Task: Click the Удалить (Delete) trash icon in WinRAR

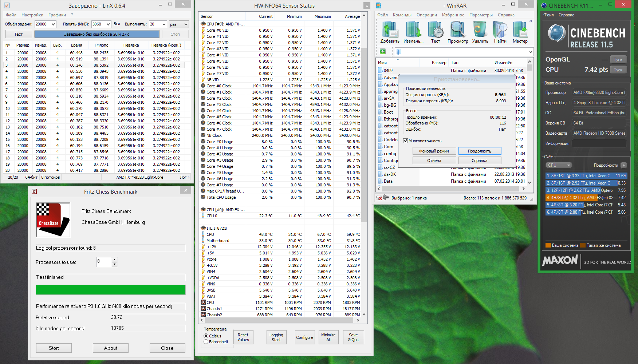Action: tap(480, 32)
